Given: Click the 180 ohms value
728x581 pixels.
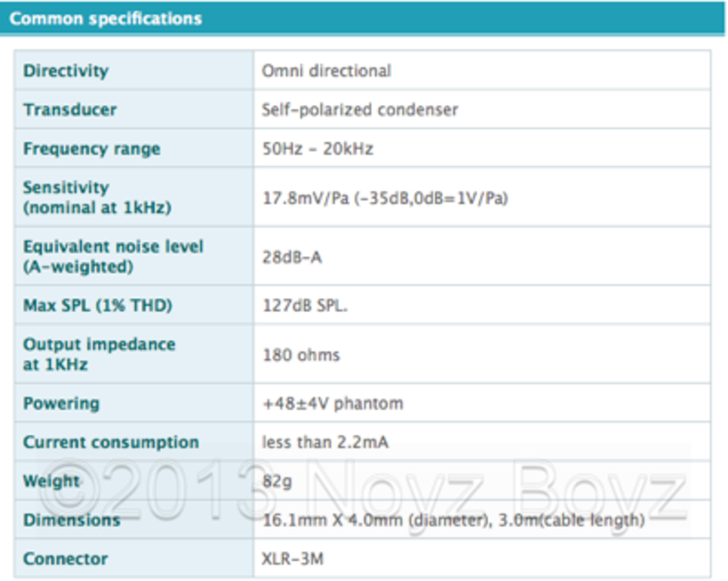Looking at the screenshot, I should (301, 355).
